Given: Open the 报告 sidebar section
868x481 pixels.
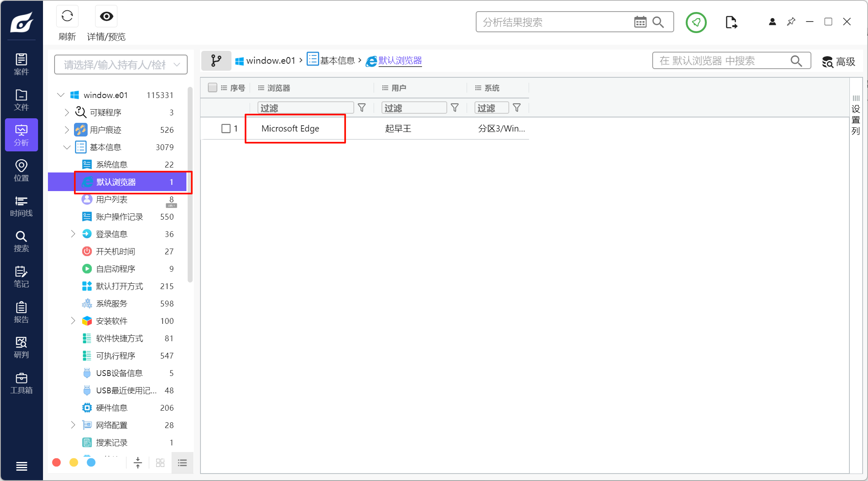Looking at the screenshot, I should [x=21, y=312].
